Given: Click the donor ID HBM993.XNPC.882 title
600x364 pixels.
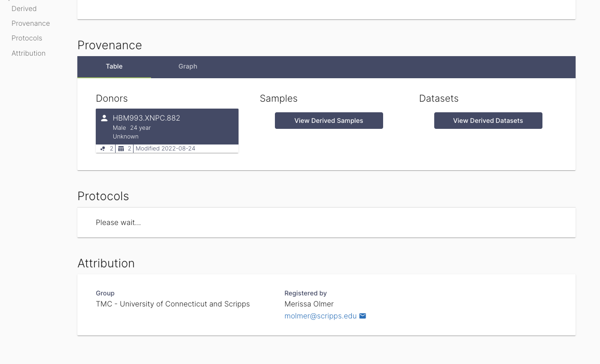Looking at the screenshot, I should coord(146,118).
